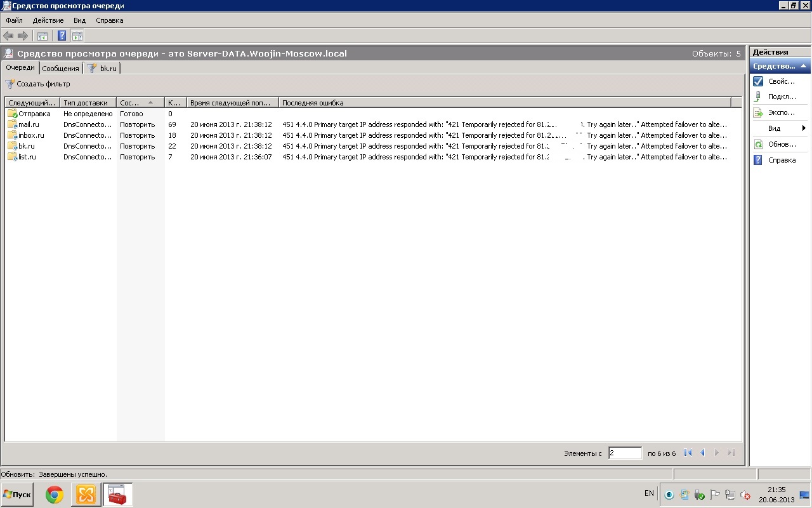Click the Back arrow in the toolbar
Screen dimensions: 812x508
coord(8,36)
